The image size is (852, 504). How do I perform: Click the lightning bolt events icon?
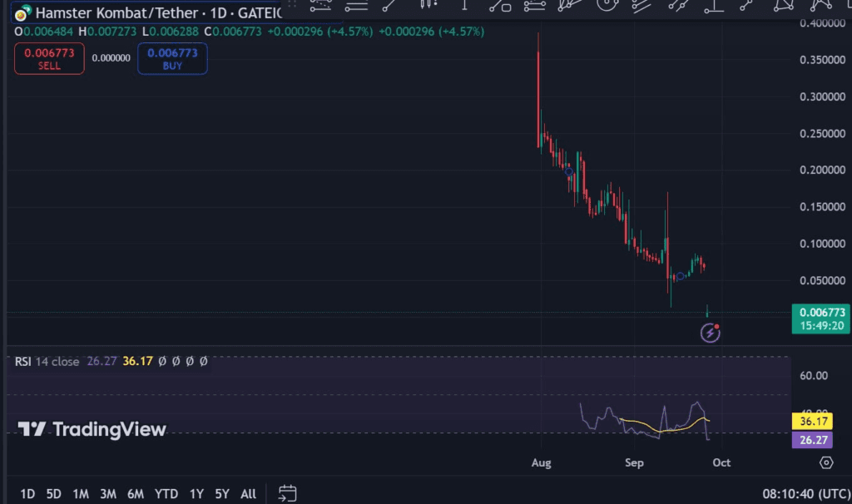[x=711, y=333]
